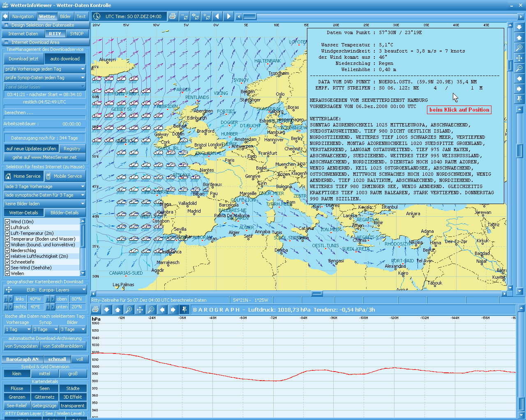Click zoom-out magnifier in the right map toolbar
This screenshot has height=420, width=526.
point(519,68)
